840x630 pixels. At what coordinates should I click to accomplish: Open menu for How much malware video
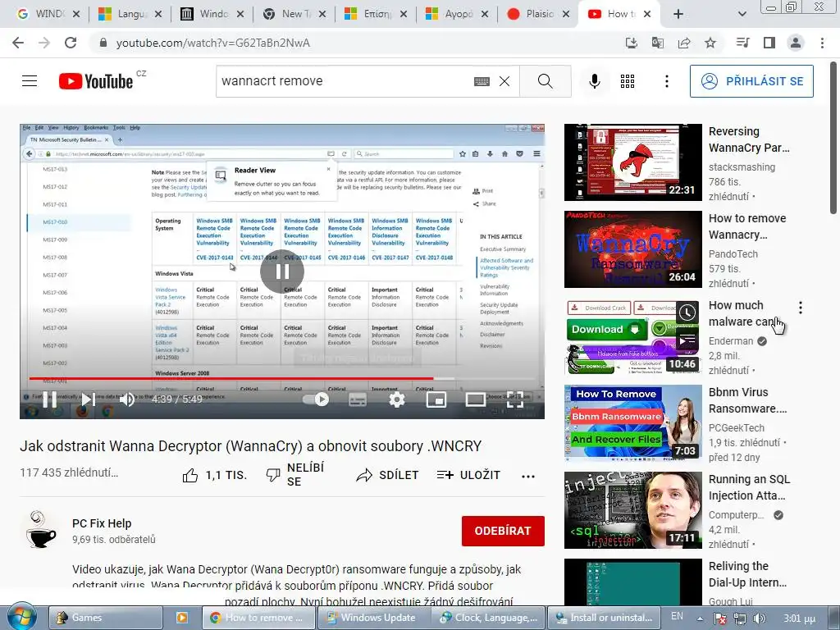[801, 308]
